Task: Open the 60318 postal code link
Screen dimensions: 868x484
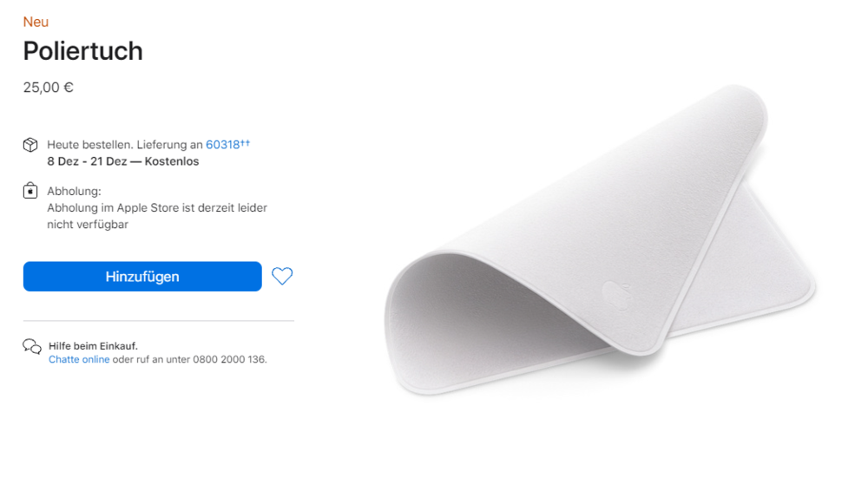Action: pyautogui.click(x=222, y=144)
